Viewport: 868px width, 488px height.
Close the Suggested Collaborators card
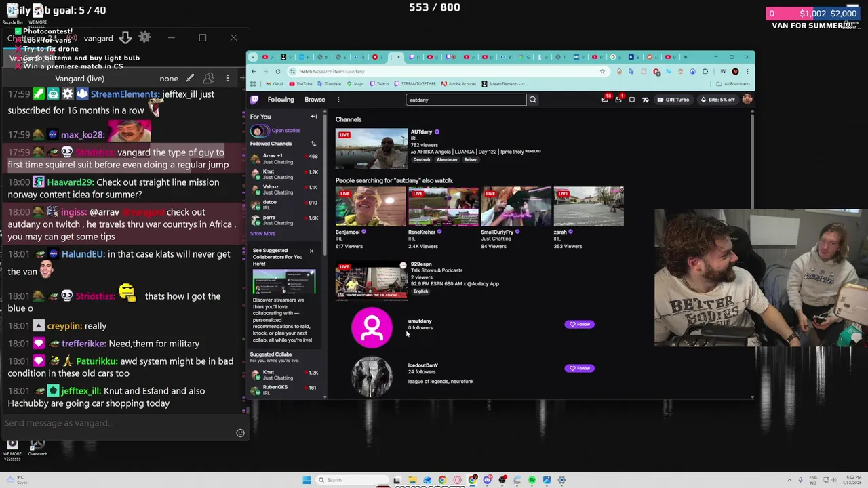(311, 251)
